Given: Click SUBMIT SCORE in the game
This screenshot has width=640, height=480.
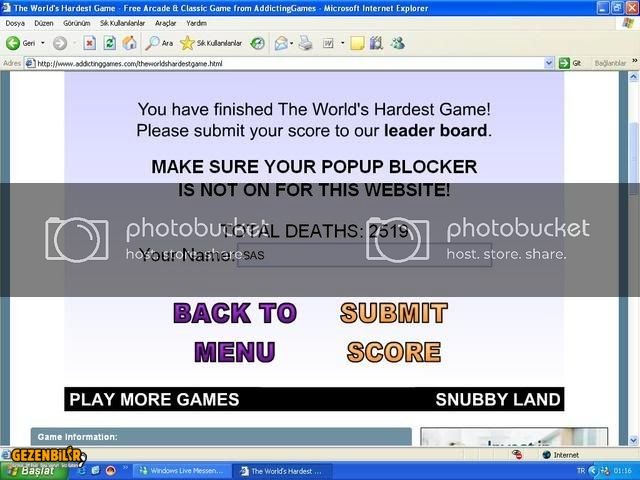Looking at the screenshot, I should [394, 332].
